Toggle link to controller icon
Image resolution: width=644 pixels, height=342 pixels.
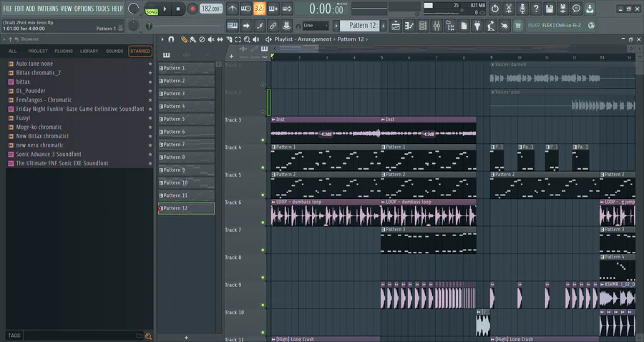coord(273,26)
